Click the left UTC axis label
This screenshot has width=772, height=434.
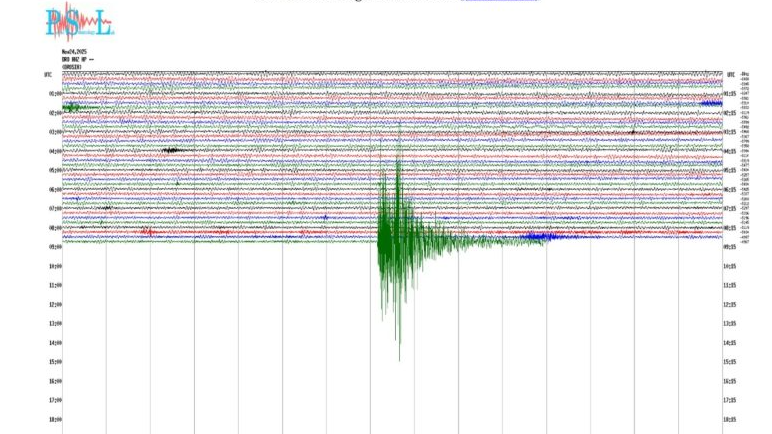[48, 75]
